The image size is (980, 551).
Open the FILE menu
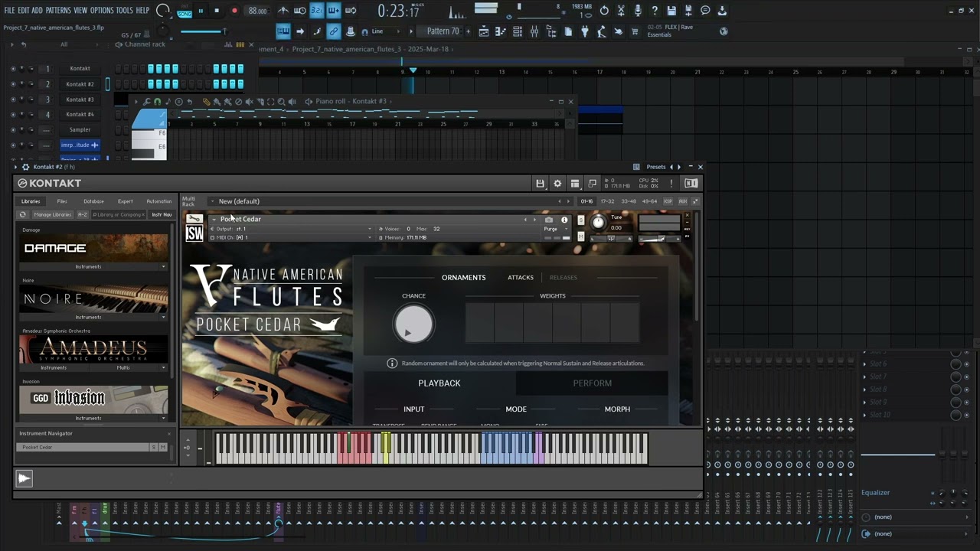point(9,11)
